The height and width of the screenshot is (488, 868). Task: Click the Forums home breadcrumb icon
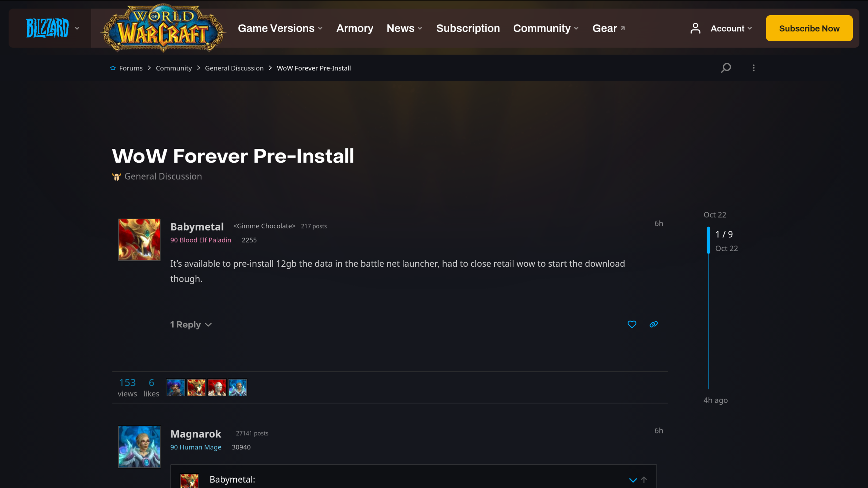coord(113,68)
